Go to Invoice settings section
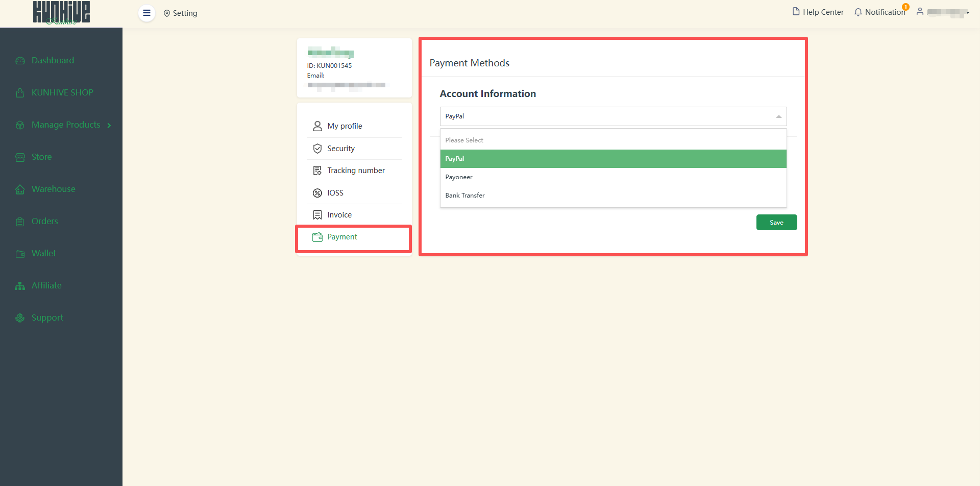This screenshot has width=980, height=486. 339,215
